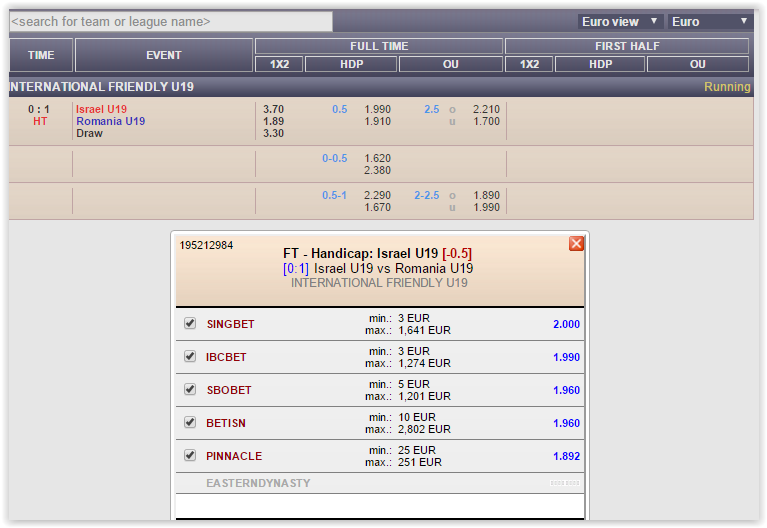This screenshot has width=767, height=528.
Task: Select the IBCBET bookmaker name
Action: tap(226, 357)
